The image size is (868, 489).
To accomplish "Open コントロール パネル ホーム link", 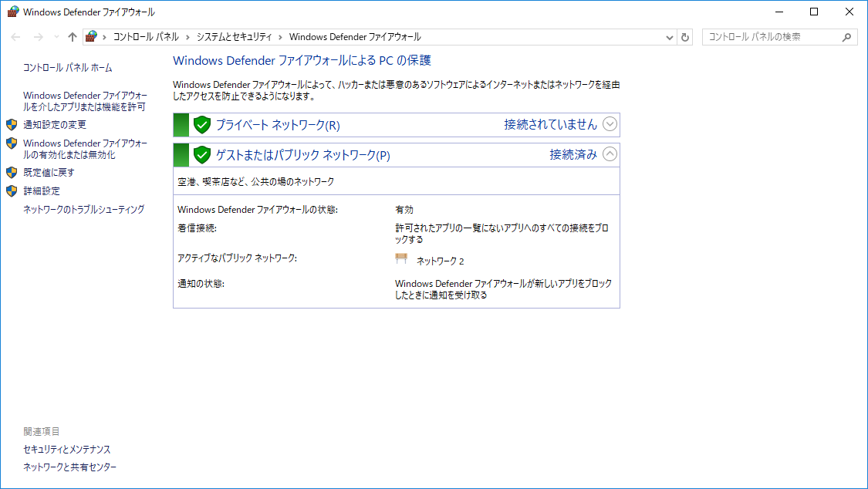I will [68, 67].
